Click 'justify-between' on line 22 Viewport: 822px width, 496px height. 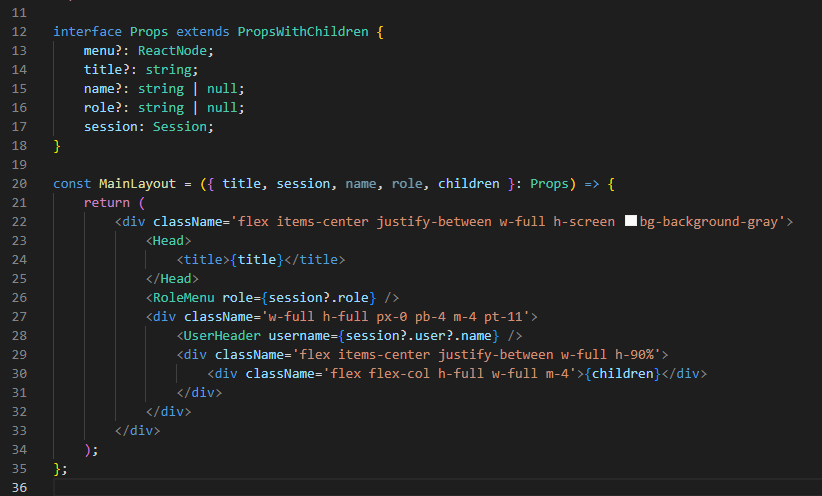click(434, 221)
